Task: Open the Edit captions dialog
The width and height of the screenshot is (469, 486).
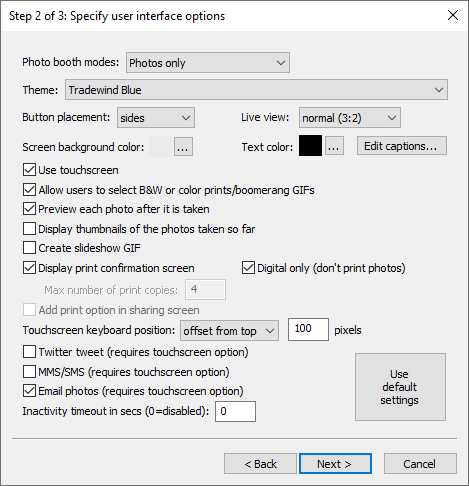Action: pos(402,146)
